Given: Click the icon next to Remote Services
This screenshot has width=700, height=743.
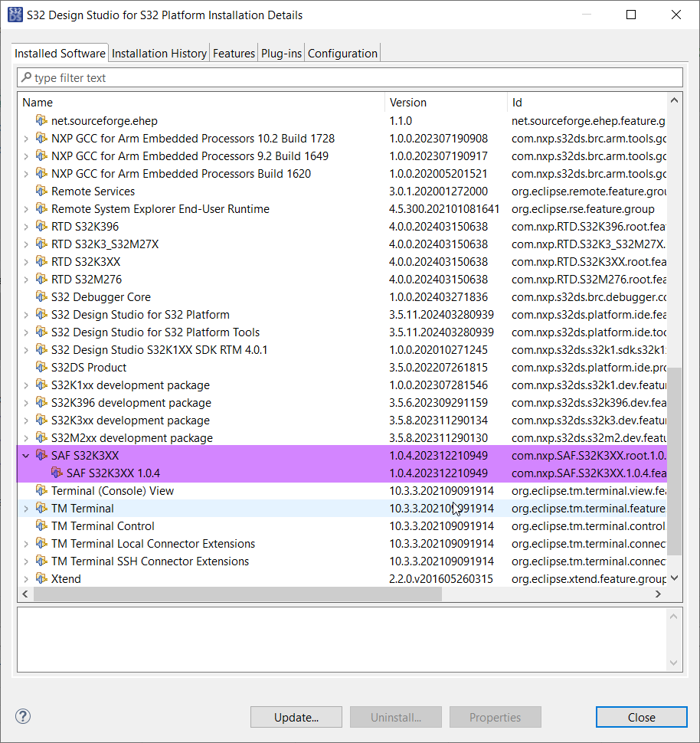Looking at the screenshot, I should 41,191.
